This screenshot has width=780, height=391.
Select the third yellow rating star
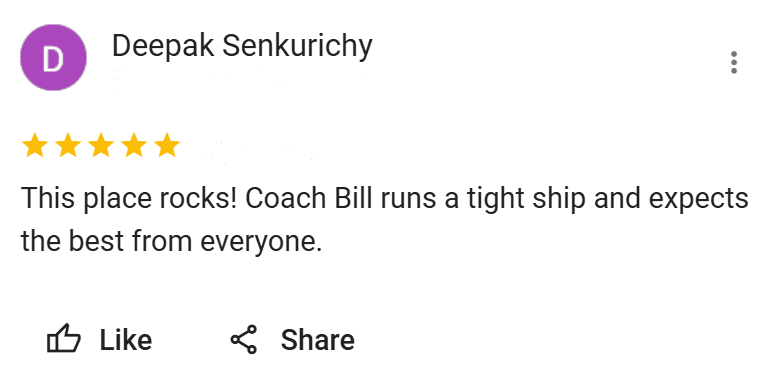[x=101, y=145]
